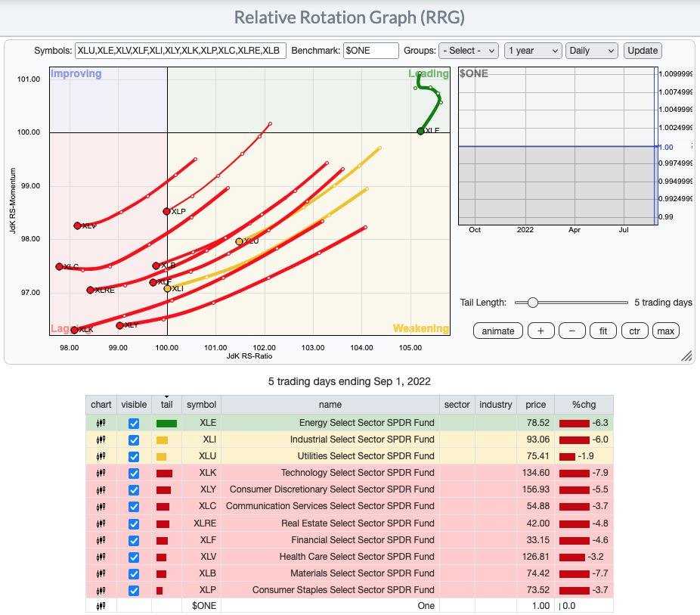Screen dimensions: 700x615
Task: Open the chart icon for XLY row
Action: pos(101,489)
